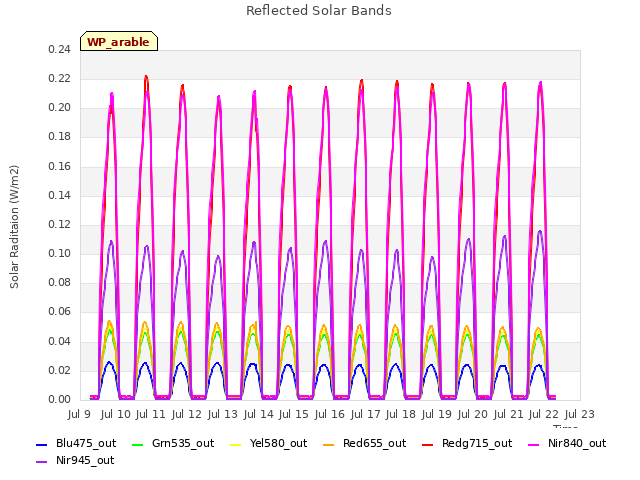Click the 0.22 y-axis tick label
640x480 pixels.
pos(60,78)
